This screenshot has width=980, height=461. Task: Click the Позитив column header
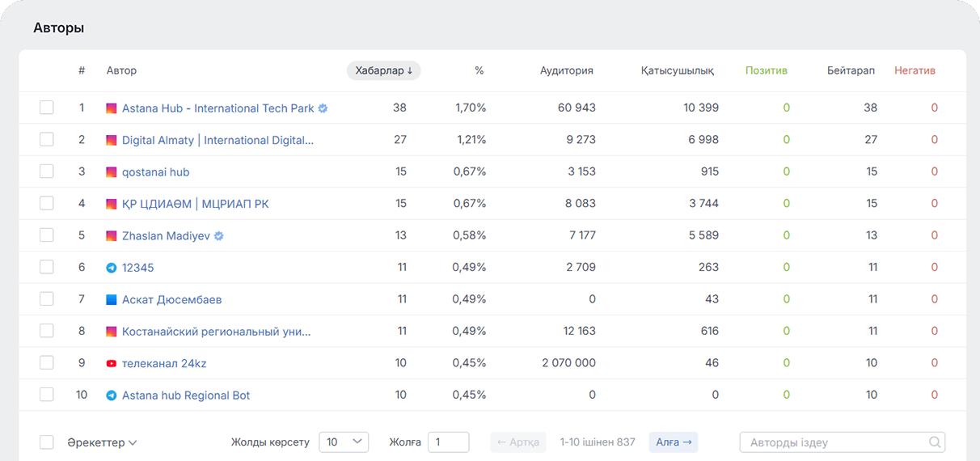pyautogui.click(x=767, y=70)
